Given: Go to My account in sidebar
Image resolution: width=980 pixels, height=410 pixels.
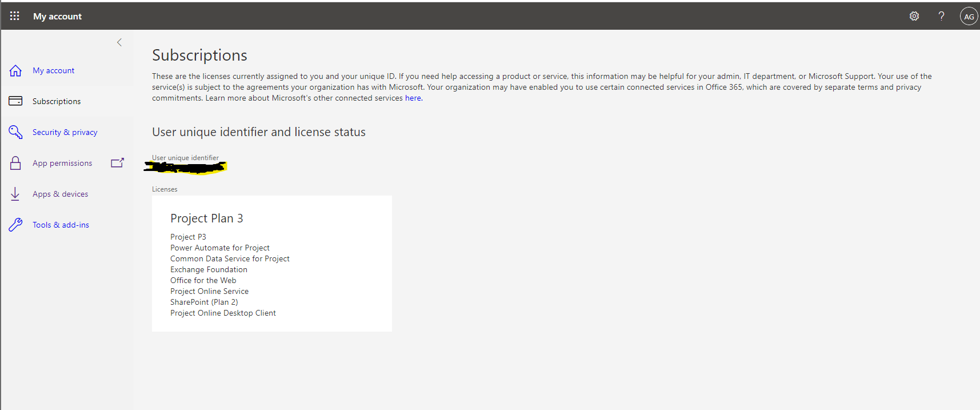Looking at the screenshot, I should (53, 70).
